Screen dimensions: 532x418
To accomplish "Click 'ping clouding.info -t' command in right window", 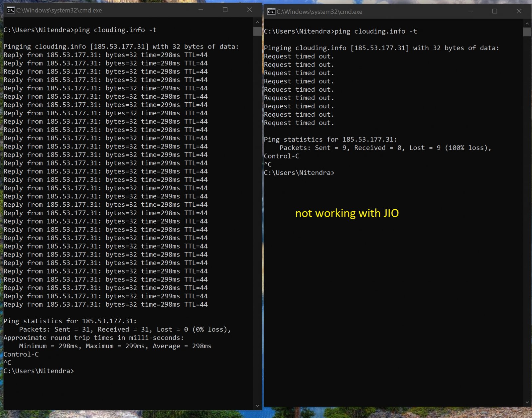I will 376,31.
